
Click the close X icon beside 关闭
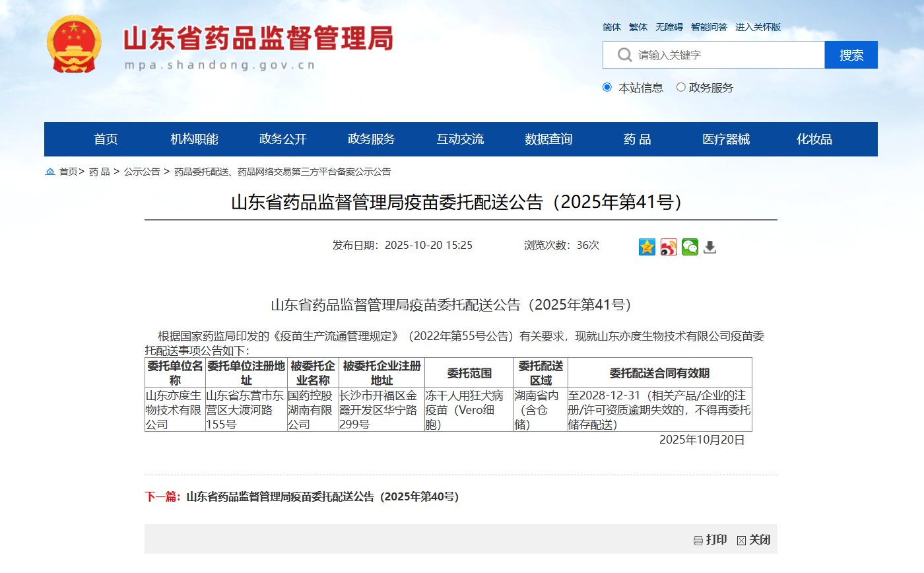click(741, 541)
